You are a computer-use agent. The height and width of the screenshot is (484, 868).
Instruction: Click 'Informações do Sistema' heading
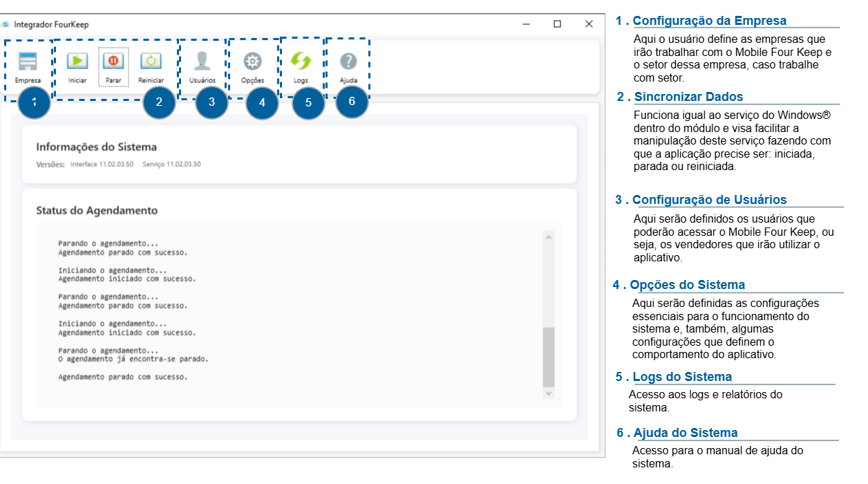[x=97, y=147]
